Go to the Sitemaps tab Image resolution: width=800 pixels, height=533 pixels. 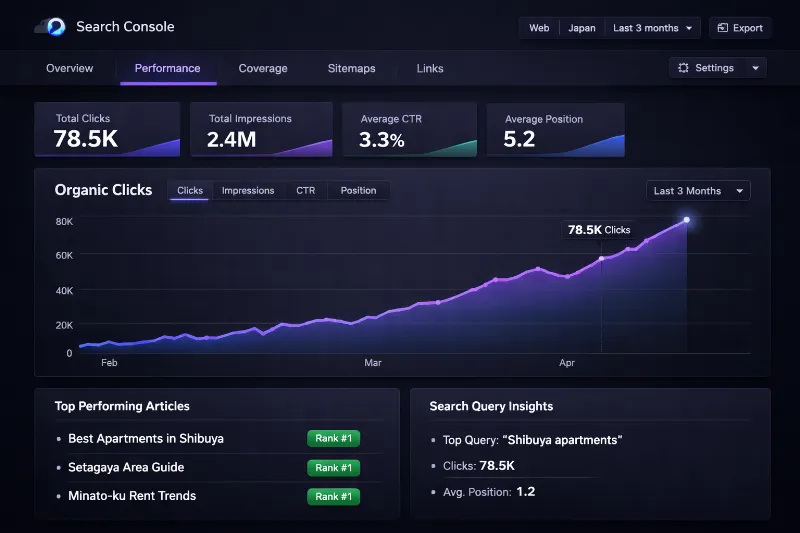pos(352,68)
